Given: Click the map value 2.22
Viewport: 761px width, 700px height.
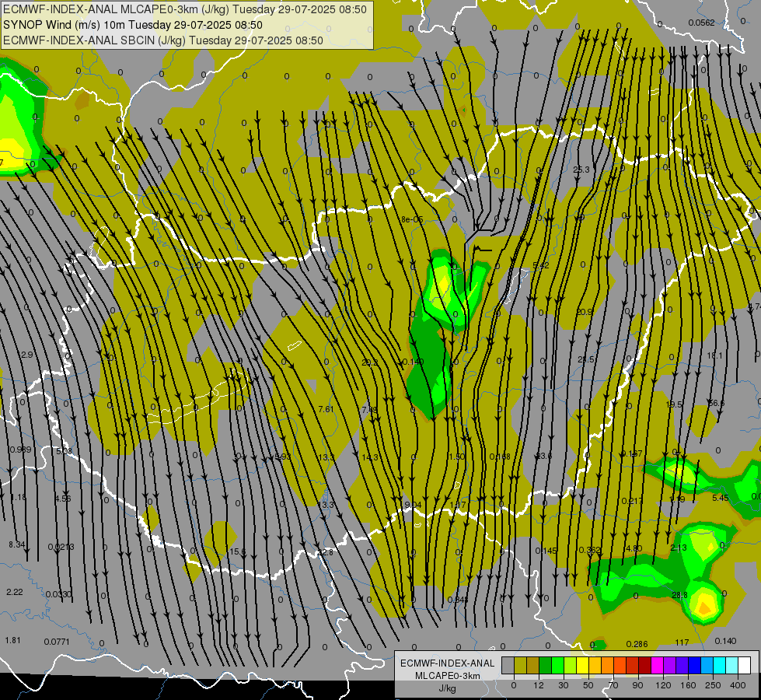Looking at the screenshot, I should point(15,592).
